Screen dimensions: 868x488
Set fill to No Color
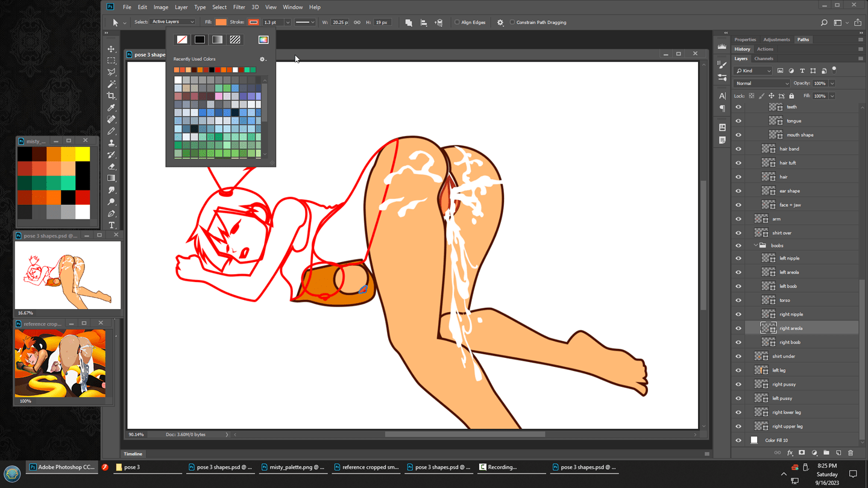(x=182, y=40)
